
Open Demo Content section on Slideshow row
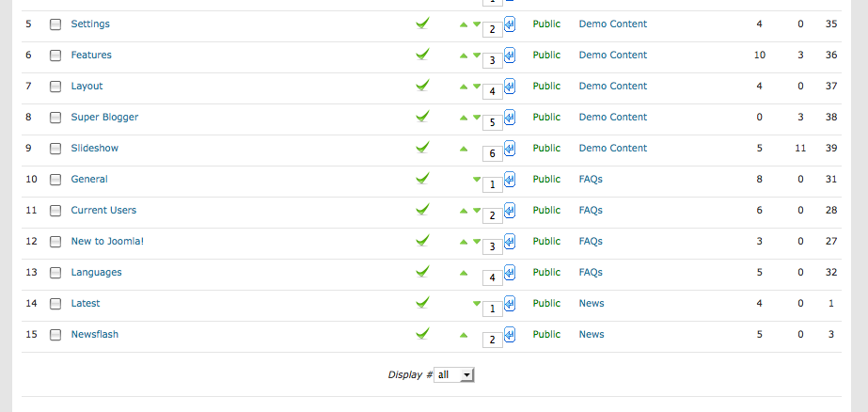[613, 148]
